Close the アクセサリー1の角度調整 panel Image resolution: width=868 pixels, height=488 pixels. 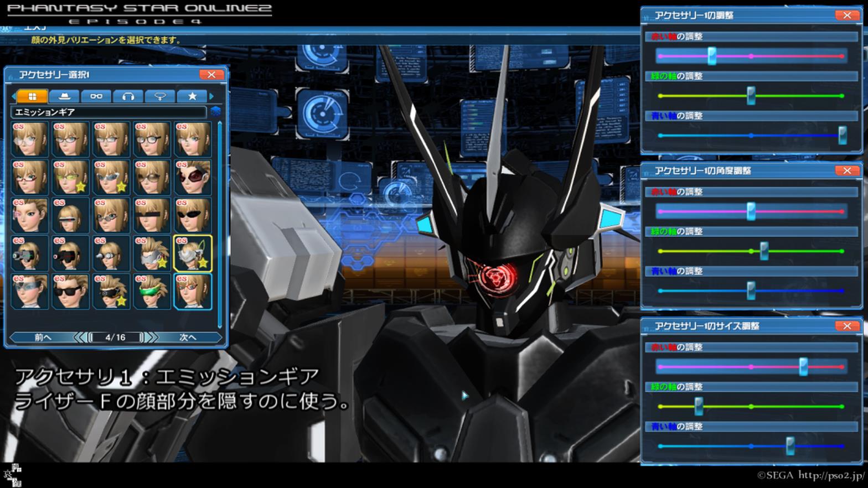coord(847,171)
